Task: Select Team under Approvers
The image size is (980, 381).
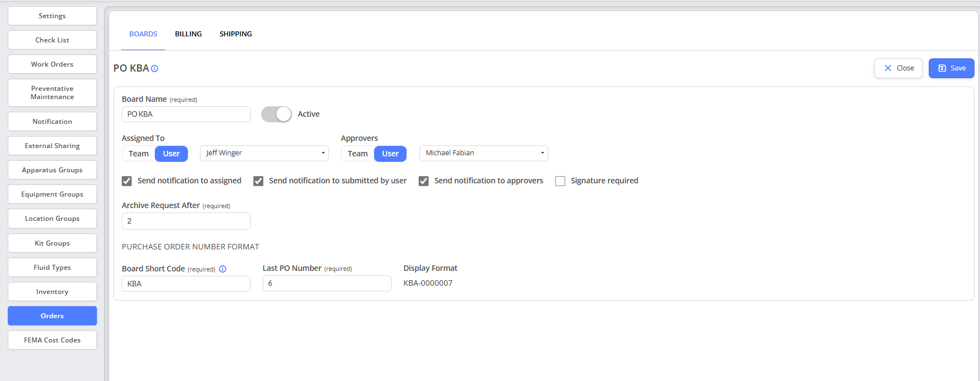Action: (358, 154)
